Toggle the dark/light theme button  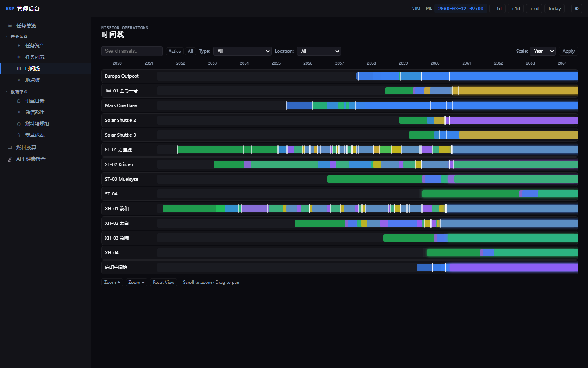(x=577, y=9)
